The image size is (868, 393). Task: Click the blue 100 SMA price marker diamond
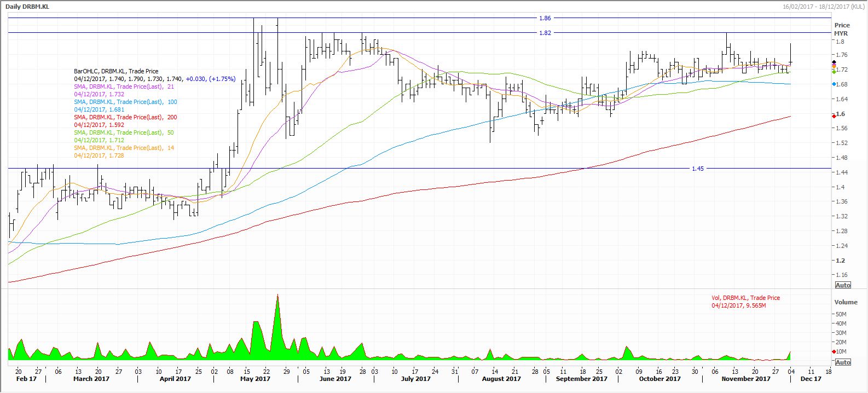833,84
